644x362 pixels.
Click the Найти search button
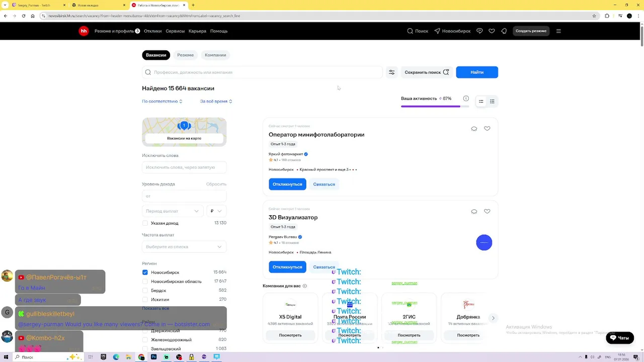pos(477,72)
